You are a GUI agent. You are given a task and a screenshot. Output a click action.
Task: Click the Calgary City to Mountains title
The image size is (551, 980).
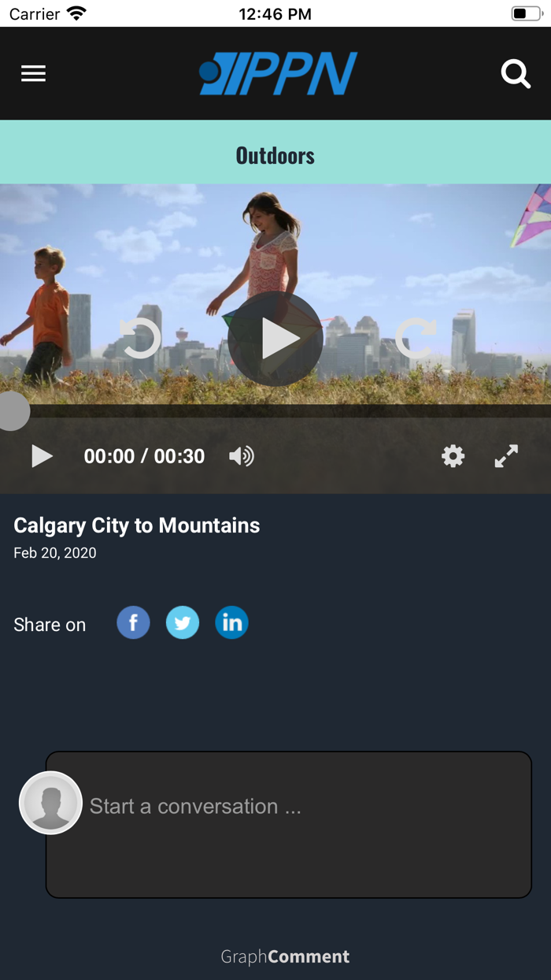click(137, 525)
